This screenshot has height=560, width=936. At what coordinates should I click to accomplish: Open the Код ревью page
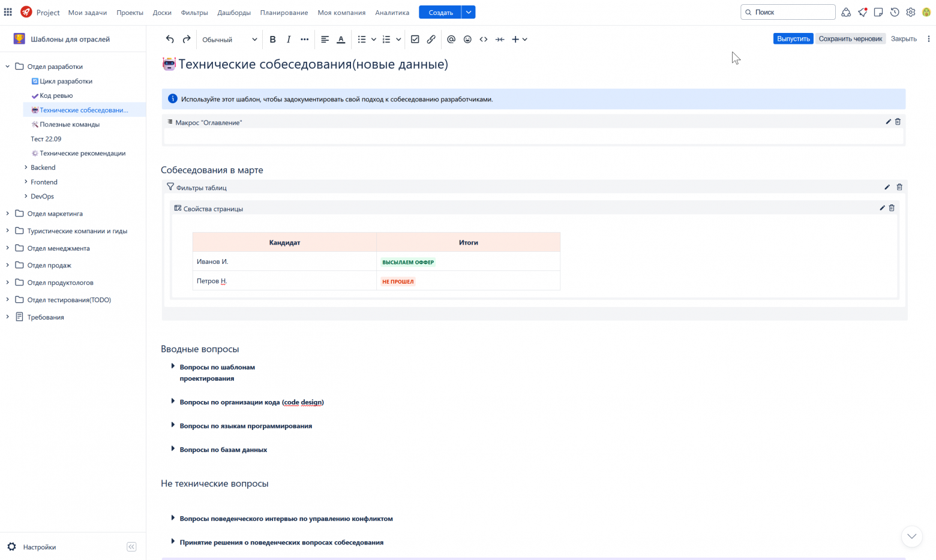(56, 95)
